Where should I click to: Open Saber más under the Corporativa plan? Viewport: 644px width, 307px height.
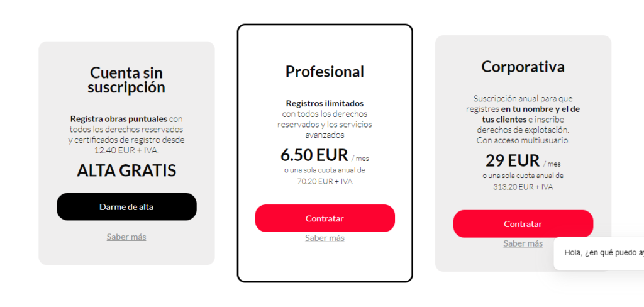click(x=523, y=243)
